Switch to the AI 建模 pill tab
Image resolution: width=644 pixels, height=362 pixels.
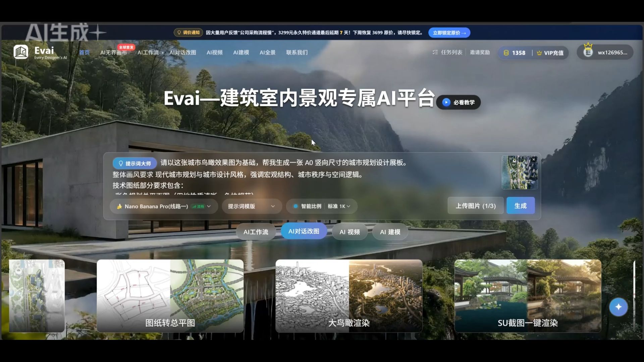click(x=390, y=232)
